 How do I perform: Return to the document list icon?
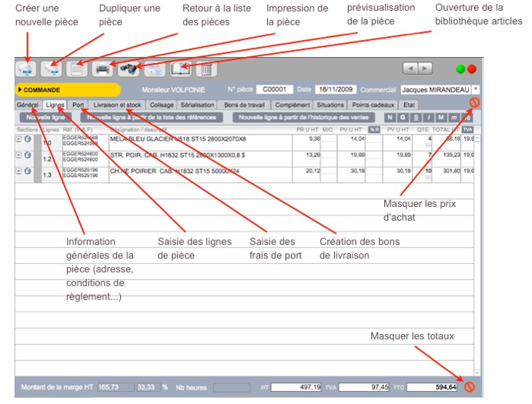[x=77, y=69]
